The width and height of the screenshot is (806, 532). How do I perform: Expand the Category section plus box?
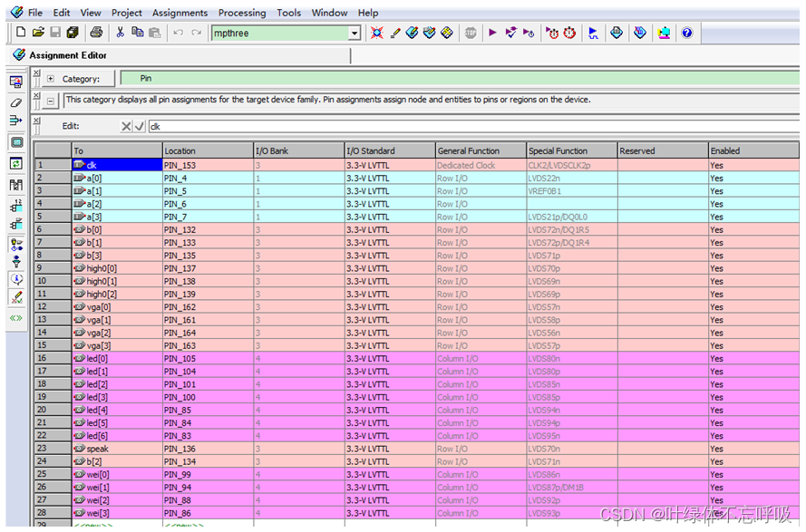(50, 79)
